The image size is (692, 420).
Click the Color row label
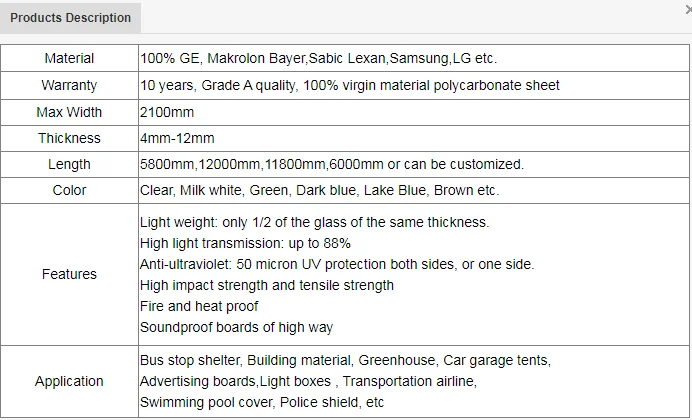(69, 190)
